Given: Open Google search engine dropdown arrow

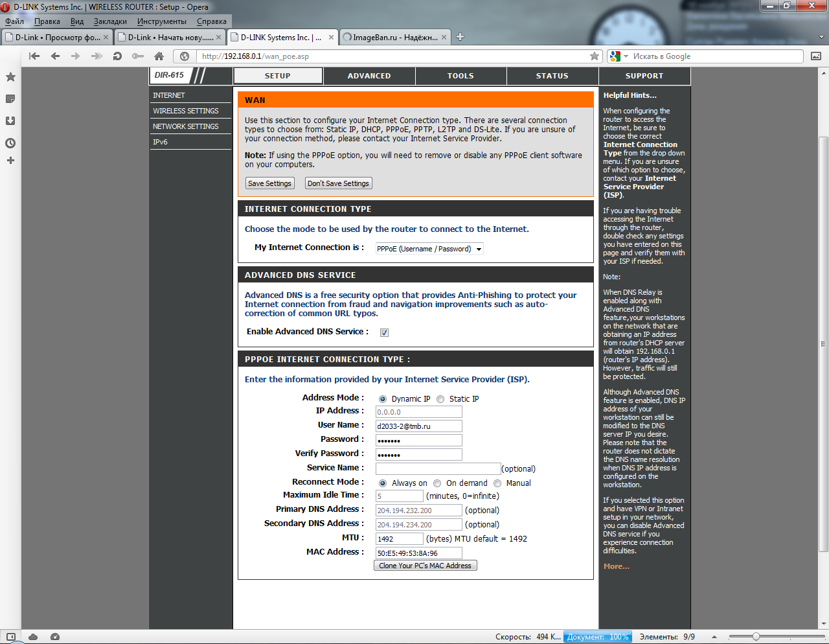Looking at the screenshot, I should pos(626,56).
